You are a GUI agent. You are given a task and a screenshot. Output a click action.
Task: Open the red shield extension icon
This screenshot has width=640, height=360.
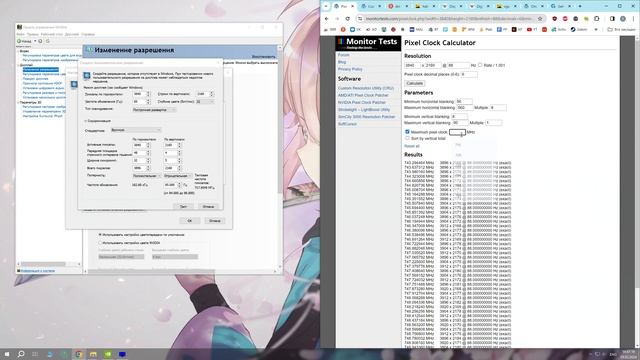[554, 19]
